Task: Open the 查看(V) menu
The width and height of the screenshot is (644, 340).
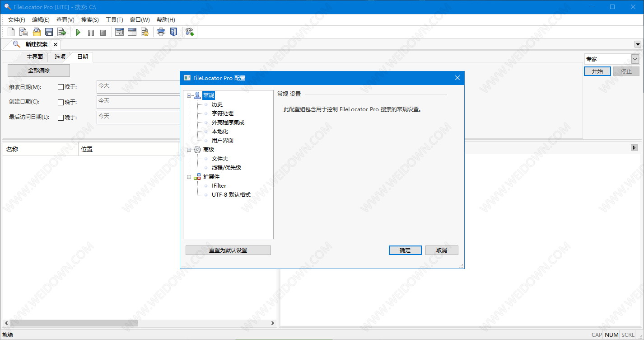Action: pyautogui.click(x=65, y=20)
